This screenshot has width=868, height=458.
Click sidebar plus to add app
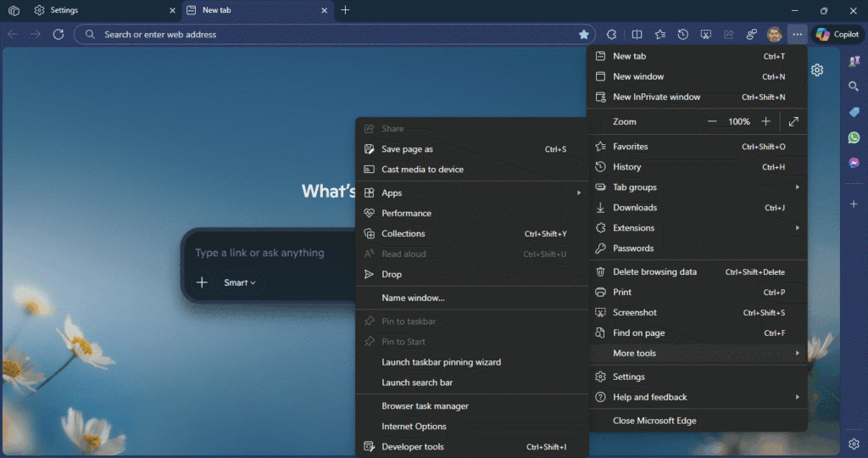[x=854, y=204]
